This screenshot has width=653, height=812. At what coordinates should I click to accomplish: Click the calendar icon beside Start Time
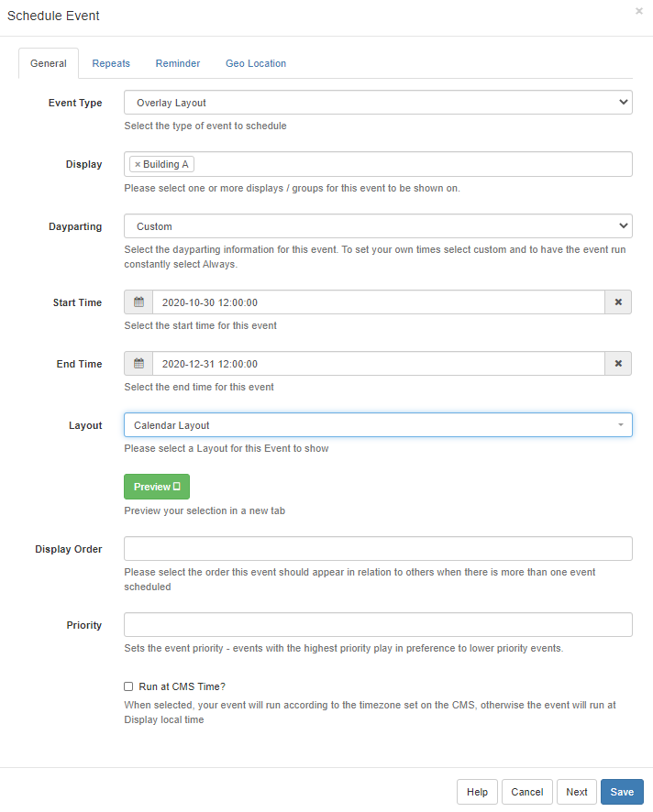click(x=138, y=302)
